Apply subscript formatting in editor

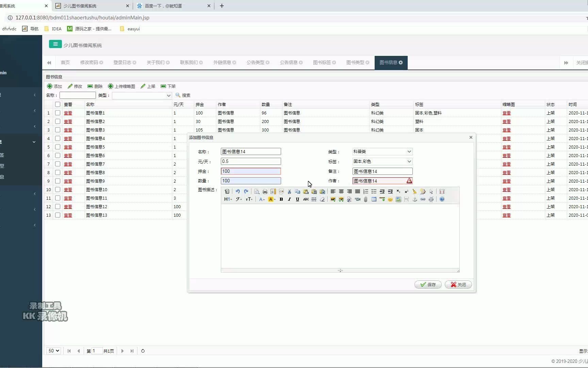pos(398,191)
